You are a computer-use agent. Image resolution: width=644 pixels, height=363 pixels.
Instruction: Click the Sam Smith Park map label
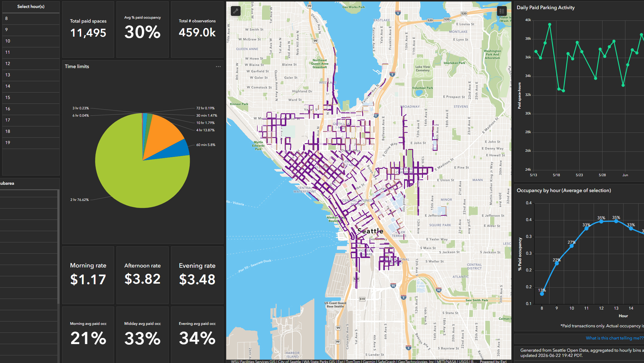[x=477, y=300]
